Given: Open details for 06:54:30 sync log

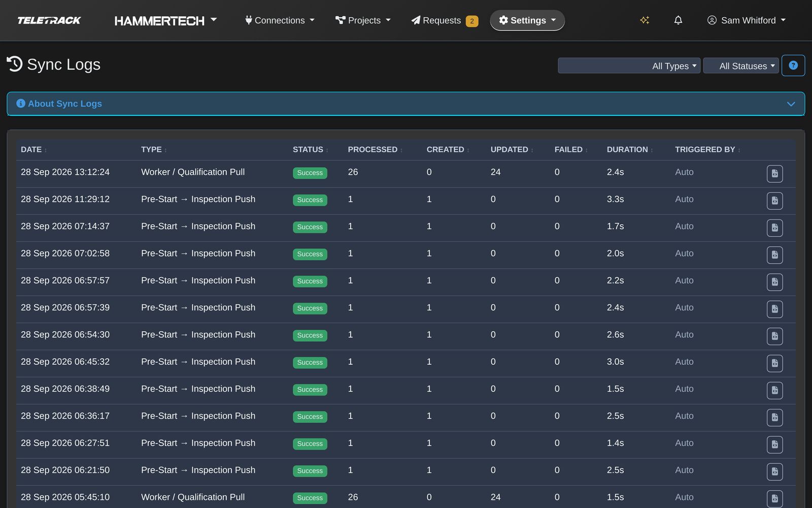Looking at the screenshot, I should point(774,336).
